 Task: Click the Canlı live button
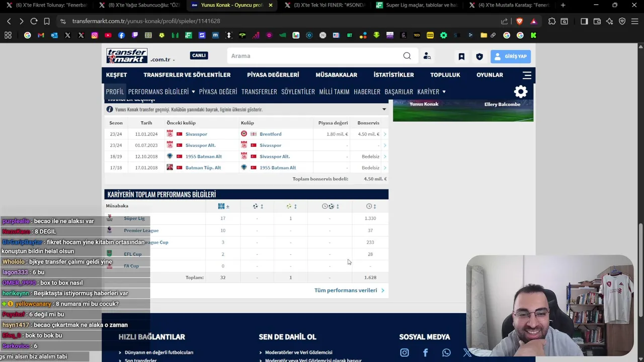[199, 55]
